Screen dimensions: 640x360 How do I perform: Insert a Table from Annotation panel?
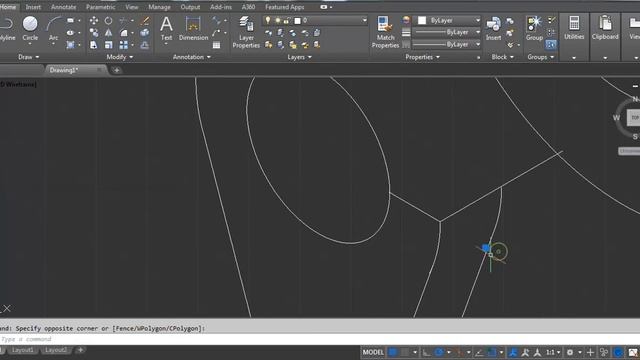pyautogui.click(x=216, y=45)
